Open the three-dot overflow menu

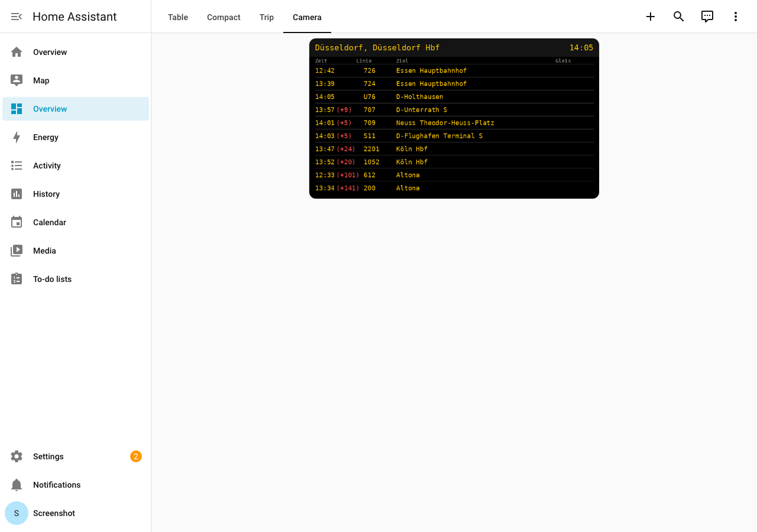(x=736, y=17)
